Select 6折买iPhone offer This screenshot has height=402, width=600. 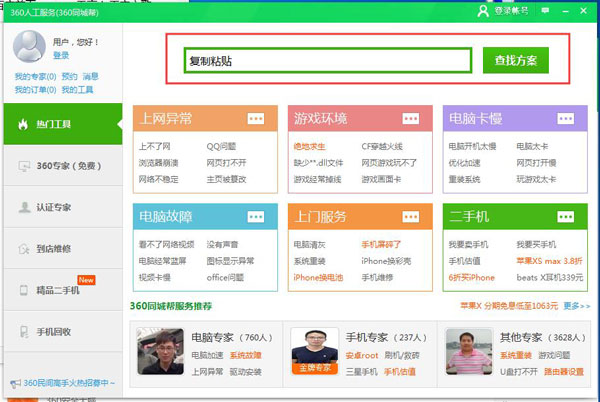click(x=471, y=278)
